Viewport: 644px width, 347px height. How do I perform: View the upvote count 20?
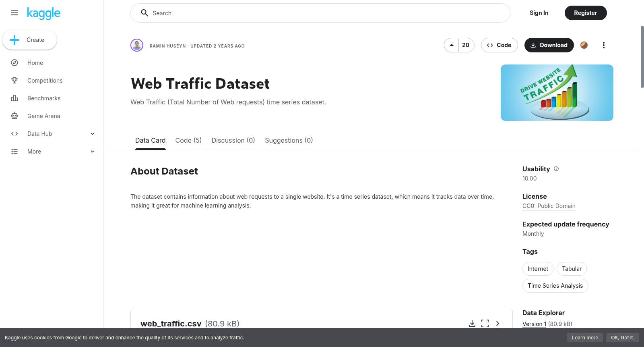[466, 45]
